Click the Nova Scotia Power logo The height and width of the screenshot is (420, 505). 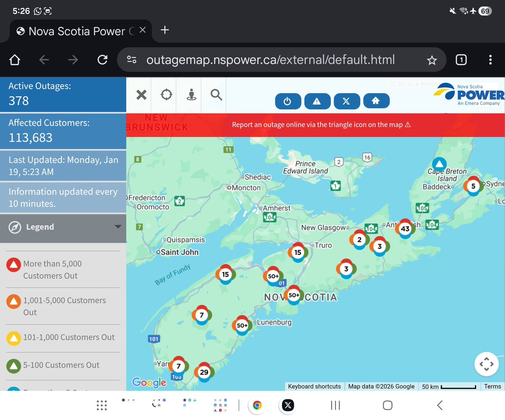click(469, 95)
